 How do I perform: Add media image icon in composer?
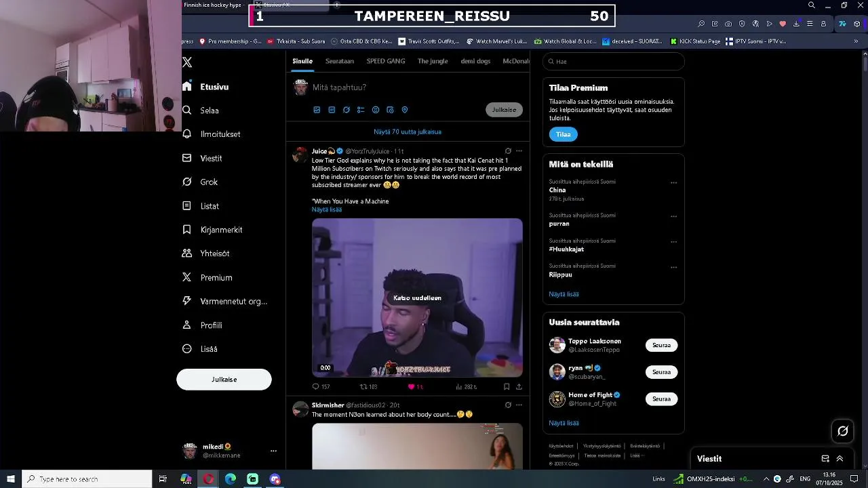[x=317, y=110]
